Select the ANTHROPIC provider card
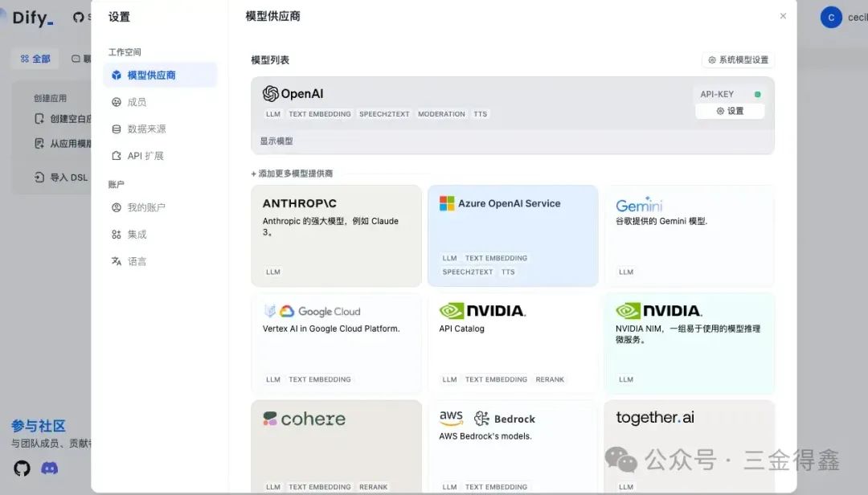Image resolution: width=868 pixels, height=495 pixels. (336, 235)
